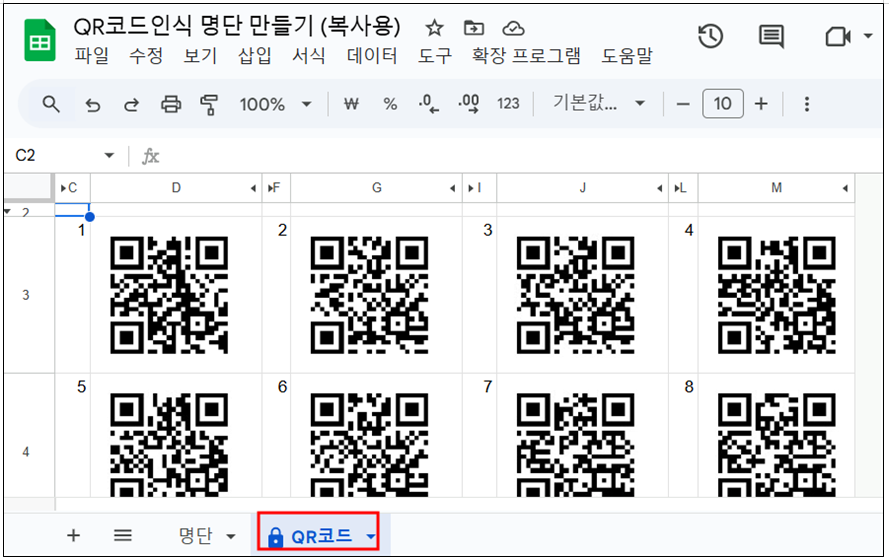Expand hidden column before column L
Viewport: 889px width, 560px height.
pyautogui.click(x=676, y=188)
